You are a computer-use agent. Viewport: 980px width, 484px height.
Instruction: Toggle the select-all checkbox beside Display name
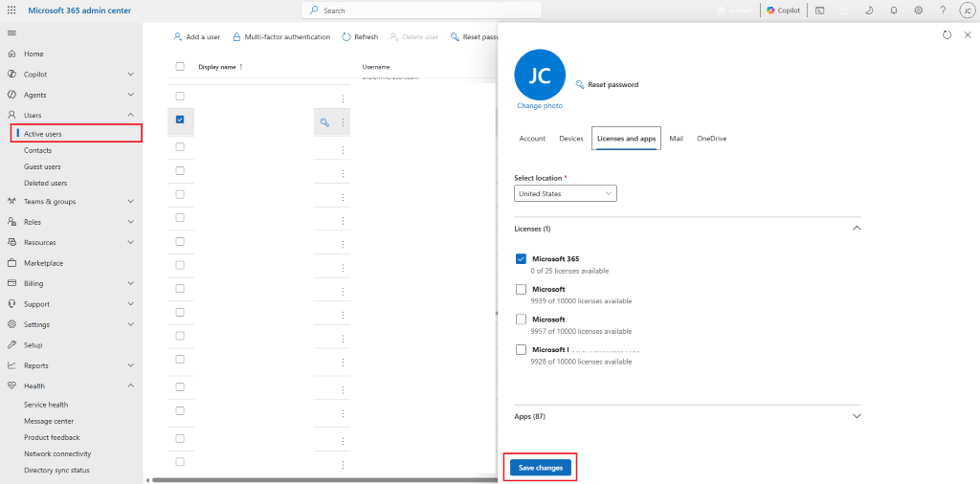[180, 67]
